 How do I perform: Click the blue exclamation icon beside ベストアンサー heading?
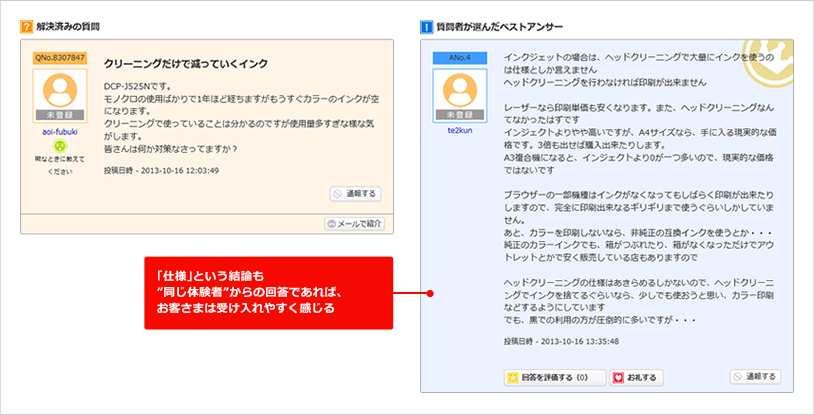426,26
